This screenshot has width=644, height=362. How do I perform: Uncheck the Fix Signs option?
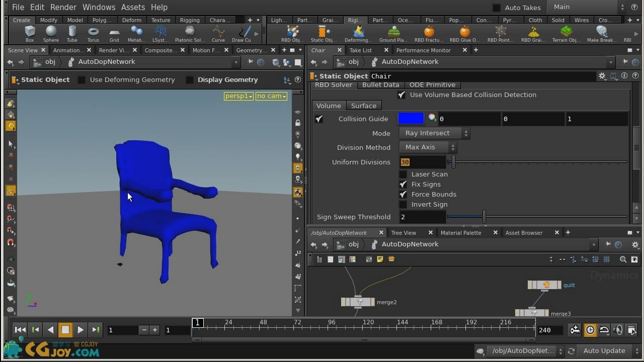point(403,185)
